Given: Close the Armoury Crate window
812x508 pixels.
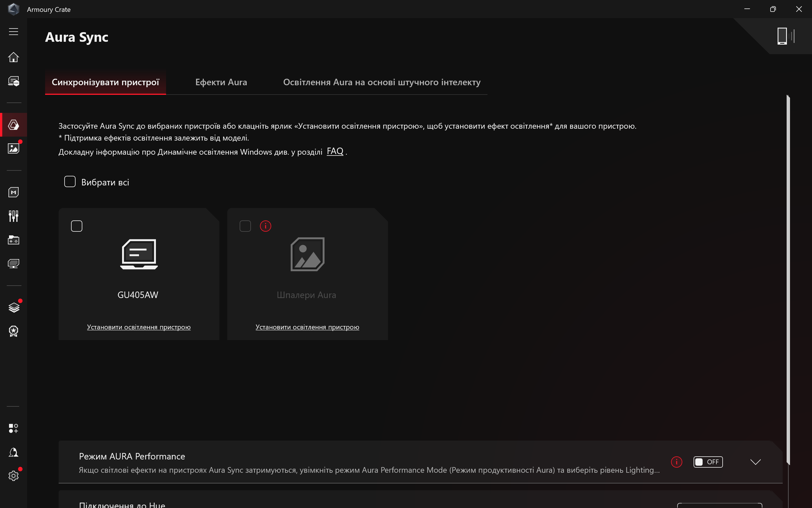Looking at the screenshot, I should click(x=799, y=9).
